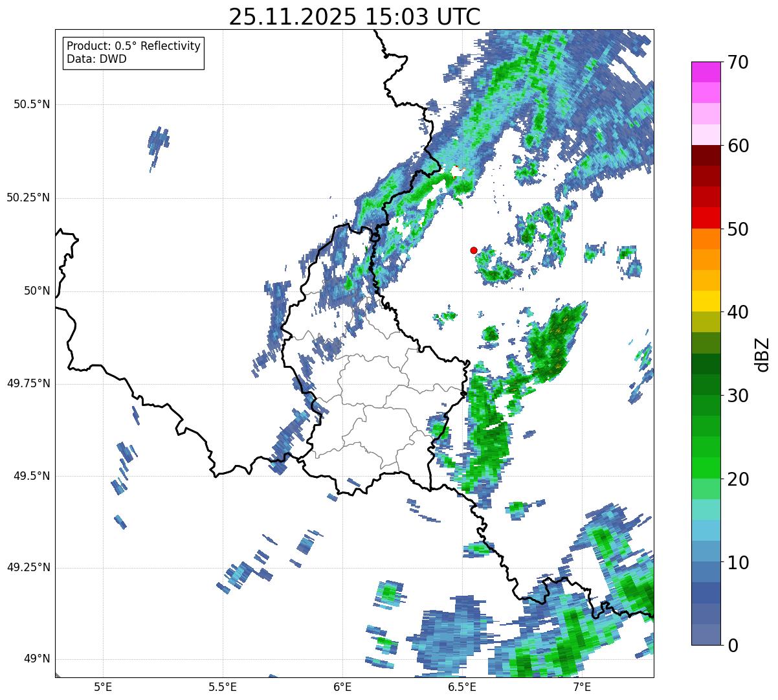Click the title "25.11.2025 15:03 UTC"

[x=355, y=17]
